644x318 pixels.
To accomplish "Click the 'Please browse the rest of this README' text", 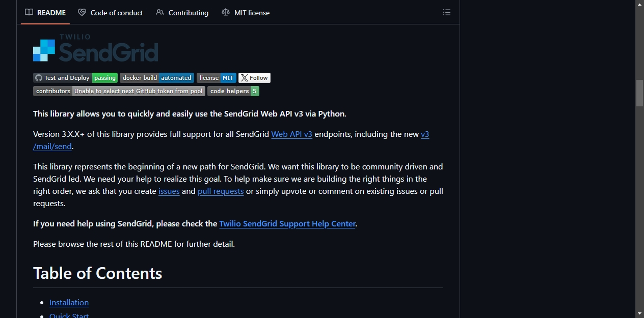I will 134,244.
